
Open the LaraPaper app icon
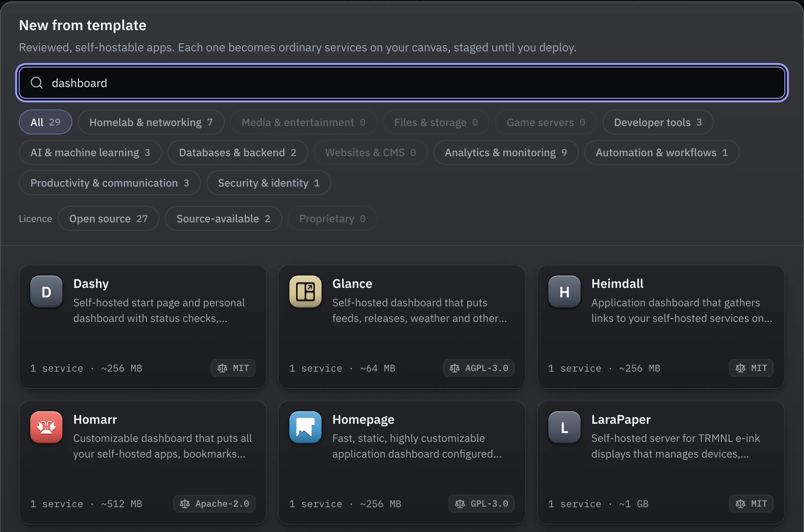coord(564,427)
